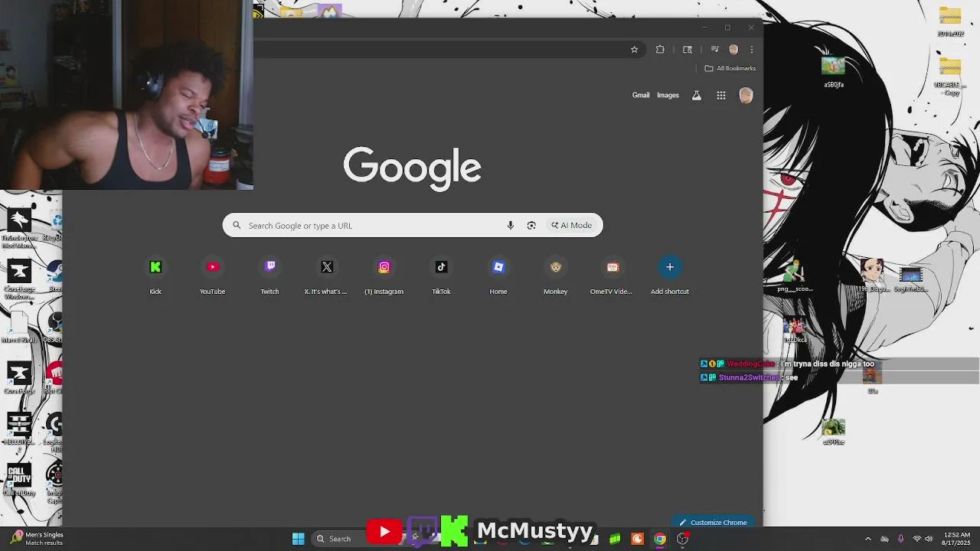Open Gmail link

(x=641, y=96)
